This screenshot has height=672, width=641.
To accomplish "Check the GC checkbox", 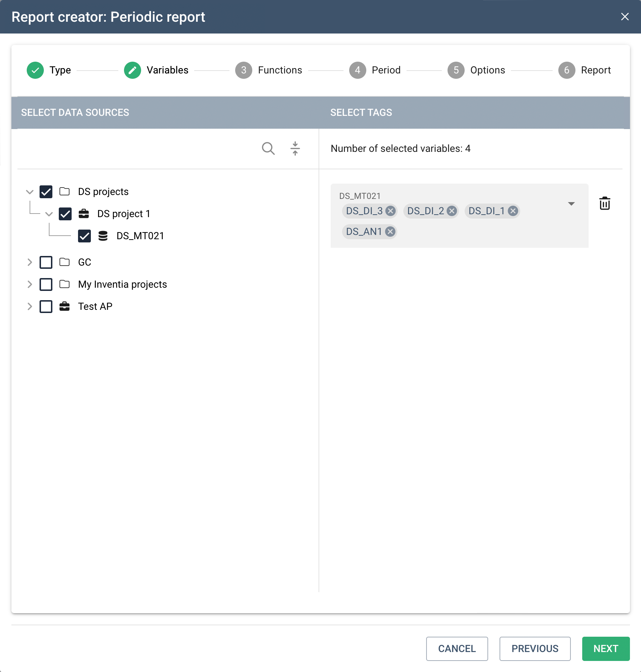I will point(46,262).
